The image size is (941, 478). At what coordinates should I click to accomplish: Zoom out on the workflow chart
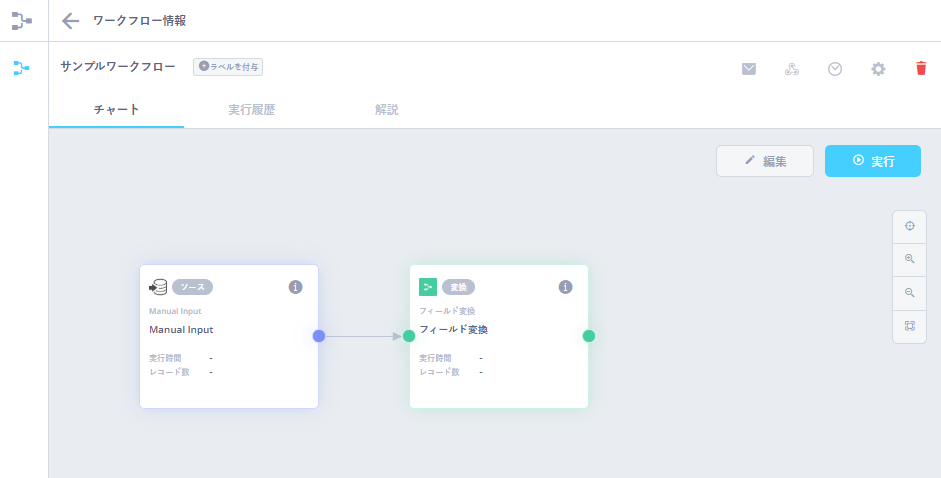coord(909,293)
